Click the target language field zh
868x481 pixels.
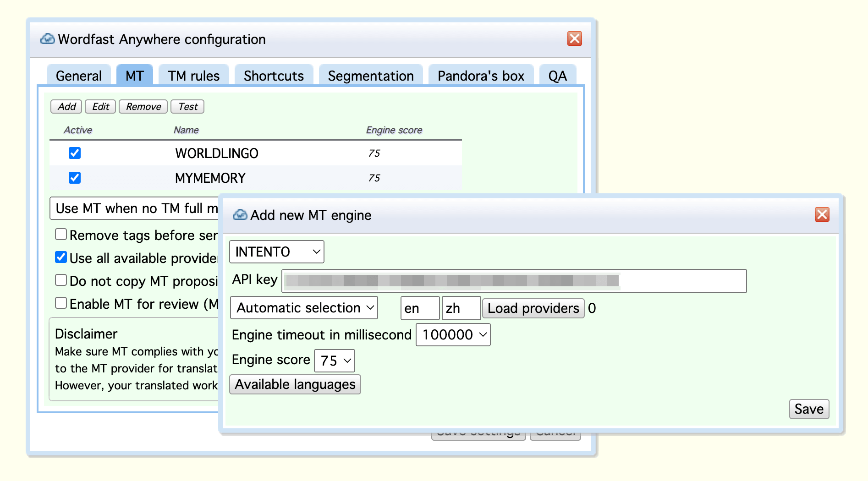tap(461, 308)
